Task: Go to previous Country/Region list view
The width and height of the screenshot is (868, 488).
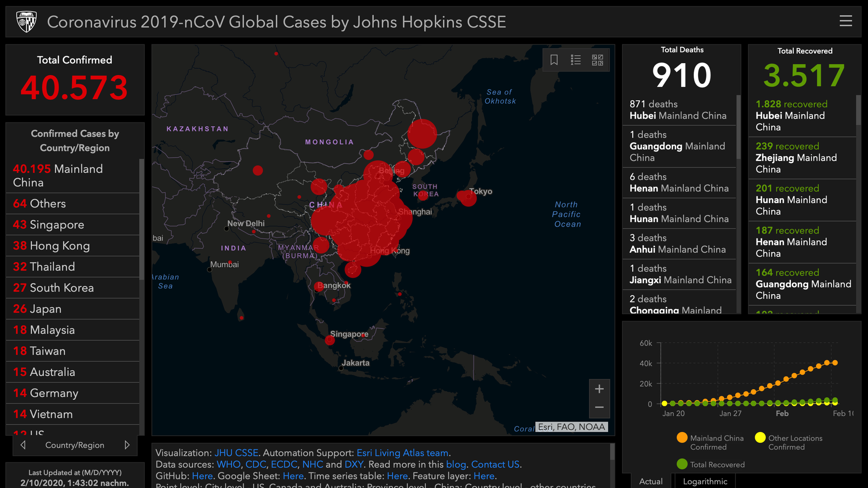Action: click(23, 445)
